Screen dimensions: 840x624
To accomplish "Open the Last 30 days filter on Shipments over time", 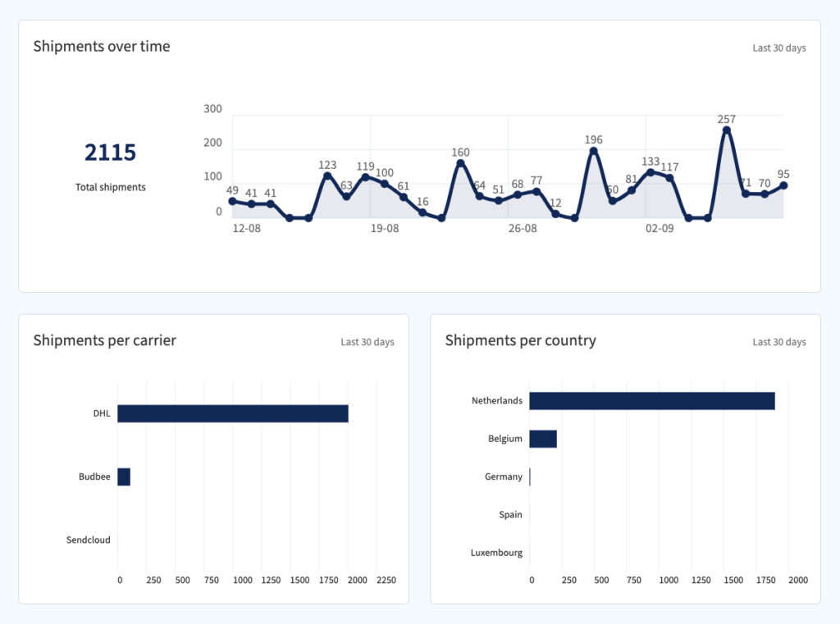I will pyautogui.click(x=780, y=48).
